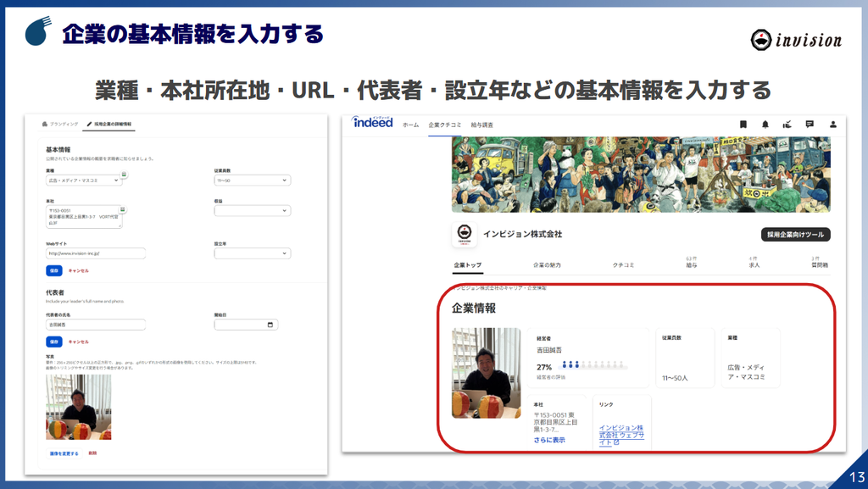The width and height of the screenshot is (868, 489).
Task: Click the 企業情報 section heading
Action: (x=473, y=308)
